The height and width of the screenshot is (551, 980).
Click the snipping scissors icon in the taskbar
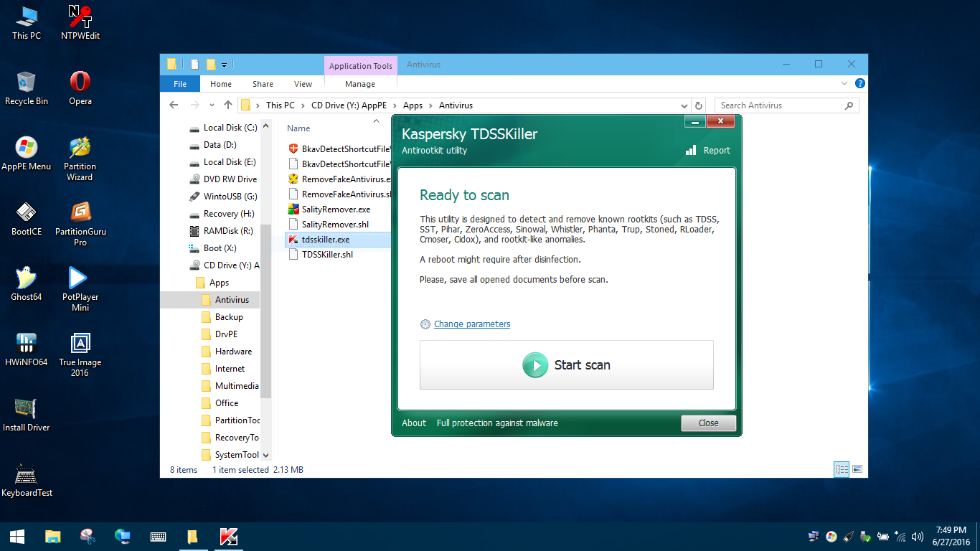88,537
